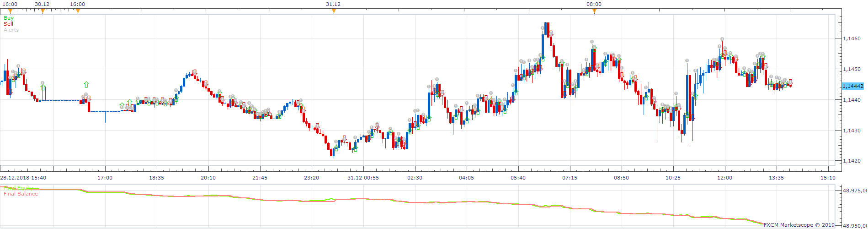Click the 21:45 time axis label
Image resolution: width=868 pixels, height=229 pixels.
[260, 178]
